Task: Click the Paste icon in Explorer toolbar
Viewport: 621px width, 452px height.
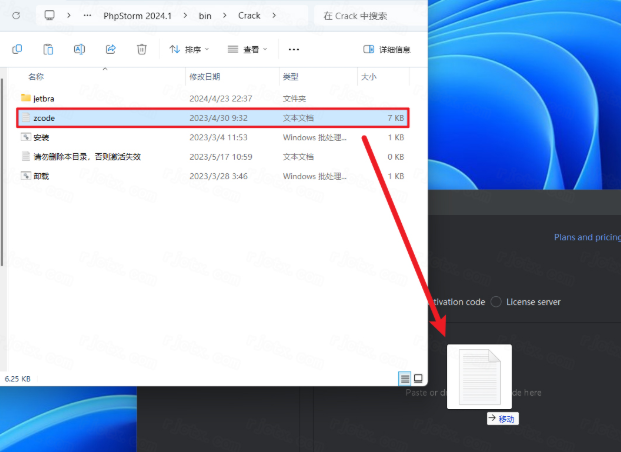Action: click(x=48, y=49)
